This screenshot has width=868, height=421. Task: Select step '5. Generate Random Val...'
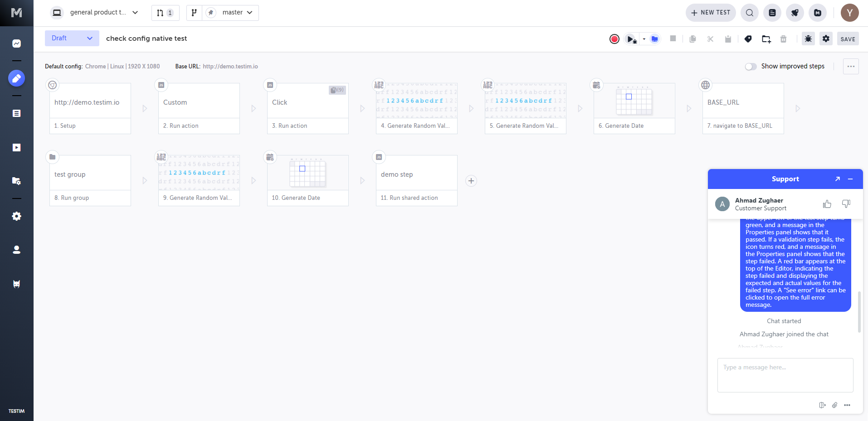pyautogui.click(x=526, y=108)
